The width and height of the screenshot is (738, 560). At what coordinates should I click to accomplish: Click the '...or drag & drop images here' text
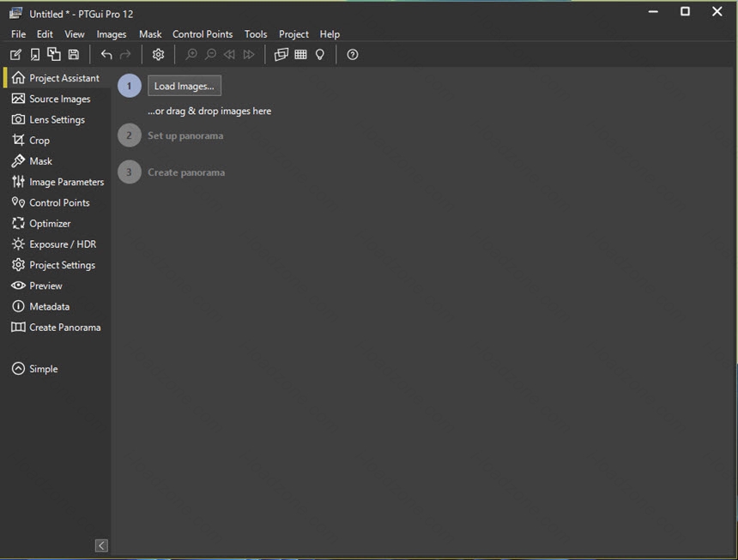[209, 111]
